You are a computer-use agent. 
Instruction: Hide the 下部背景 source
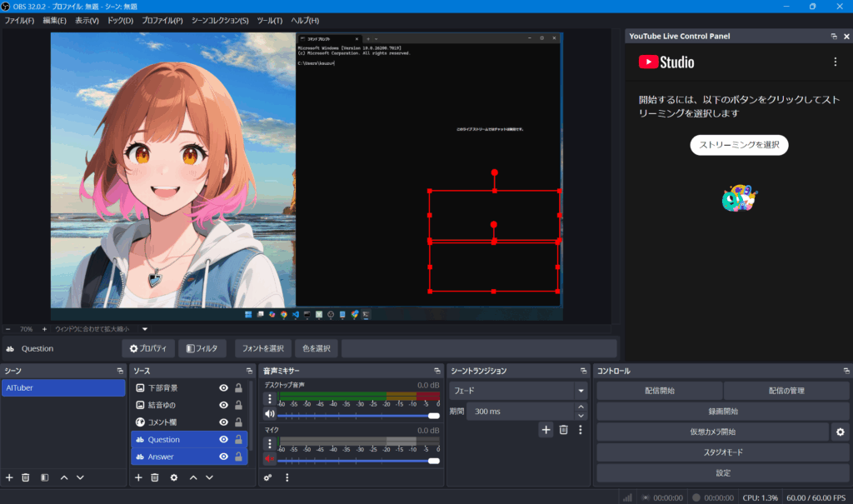223,388
